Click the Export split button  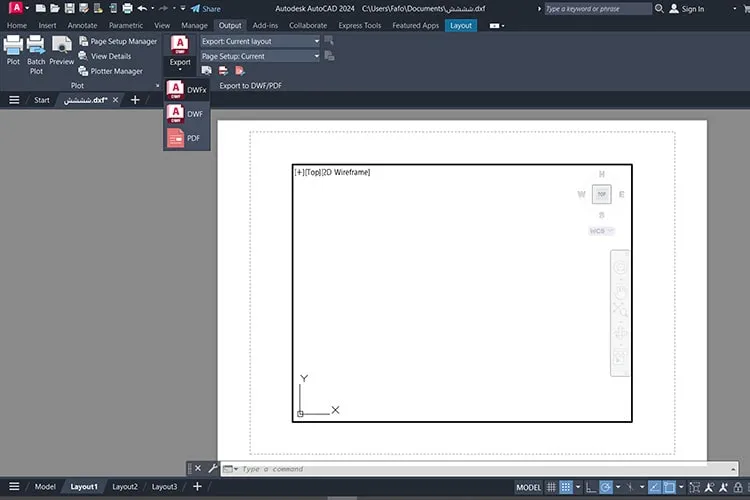[180, 53]
